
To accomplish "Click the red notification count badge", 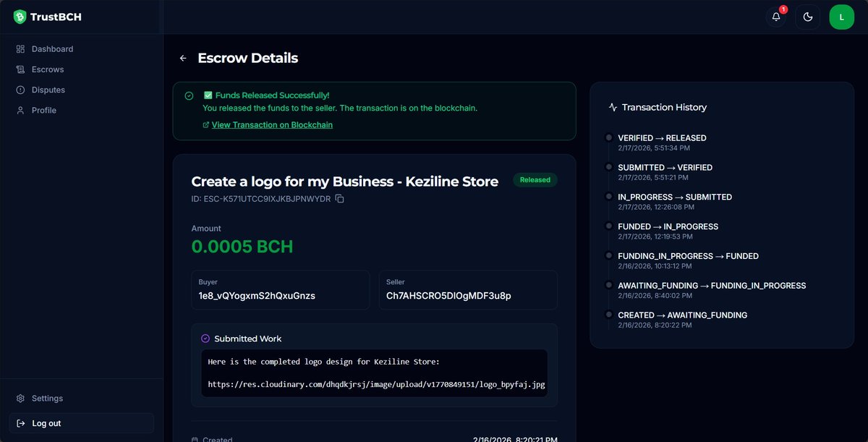I will (783, 9).
